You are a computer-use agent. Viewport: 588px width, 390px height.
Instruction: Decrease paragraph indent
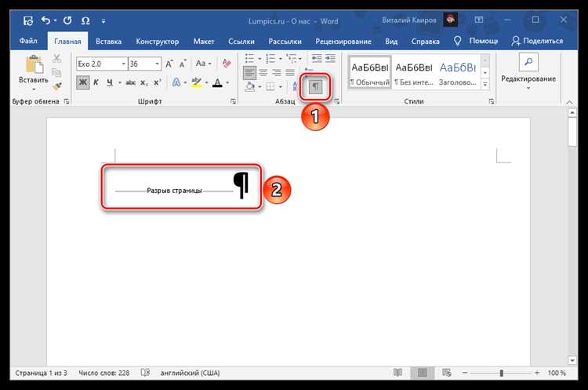[317, 58]
